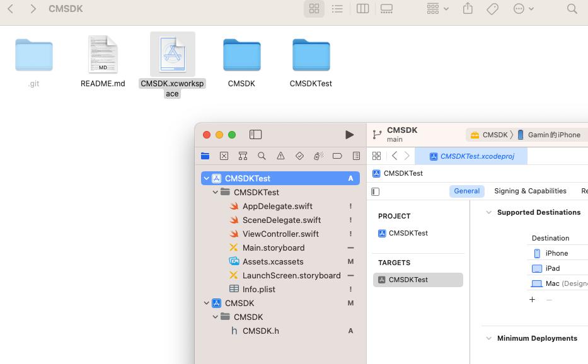Click the Finder tags icon

492,9
